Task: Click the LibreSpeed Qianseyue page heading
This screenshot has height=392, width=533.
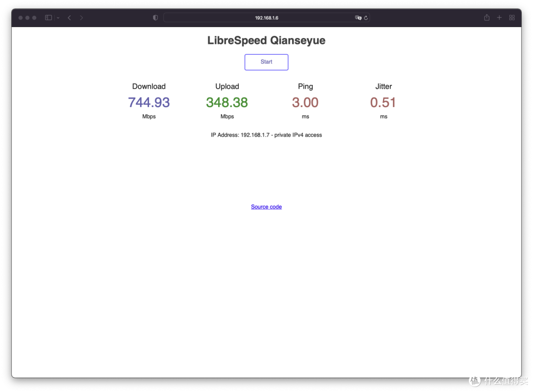Action: coord(266,40)
